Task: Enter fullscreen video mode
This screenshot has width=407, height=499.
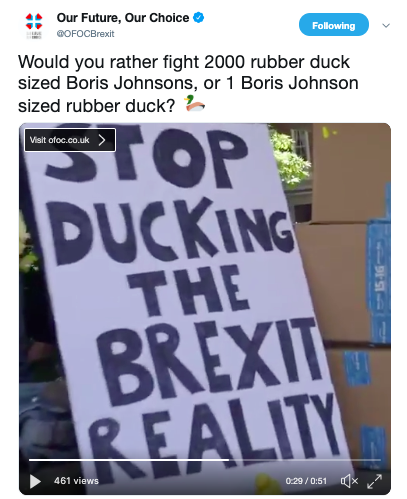Action: point(374,481)
